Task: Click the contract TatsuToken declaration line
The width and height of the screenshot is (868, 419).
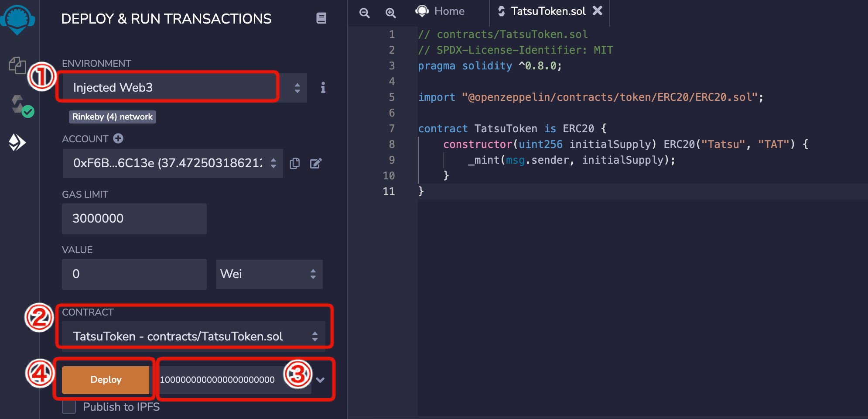Action: [x=512, y=129]
